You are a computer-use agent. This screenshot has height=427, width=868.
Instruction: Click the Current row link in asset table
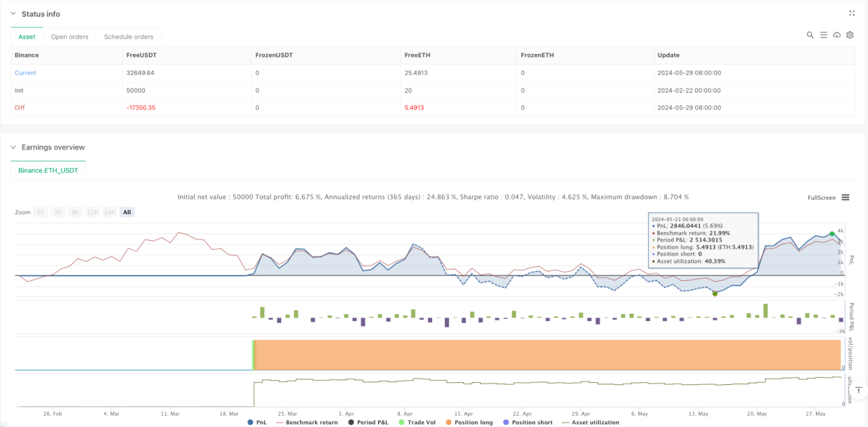[x=25, y=73]
